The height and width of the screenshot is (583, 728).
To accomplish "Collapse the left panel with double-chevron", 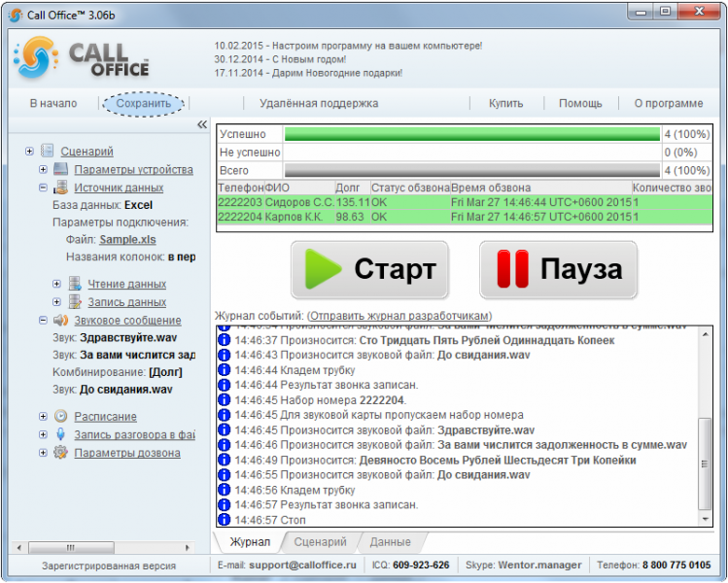I will [x=202, y=124].
